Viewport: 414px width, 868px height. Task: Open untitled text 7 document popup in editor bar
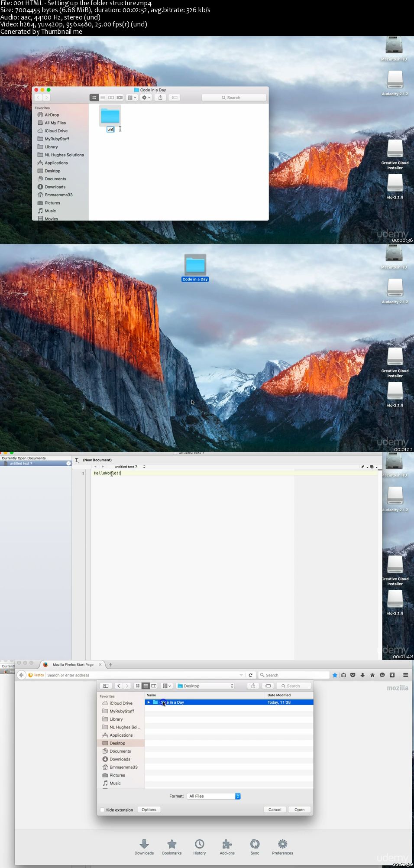click(129, 467)
